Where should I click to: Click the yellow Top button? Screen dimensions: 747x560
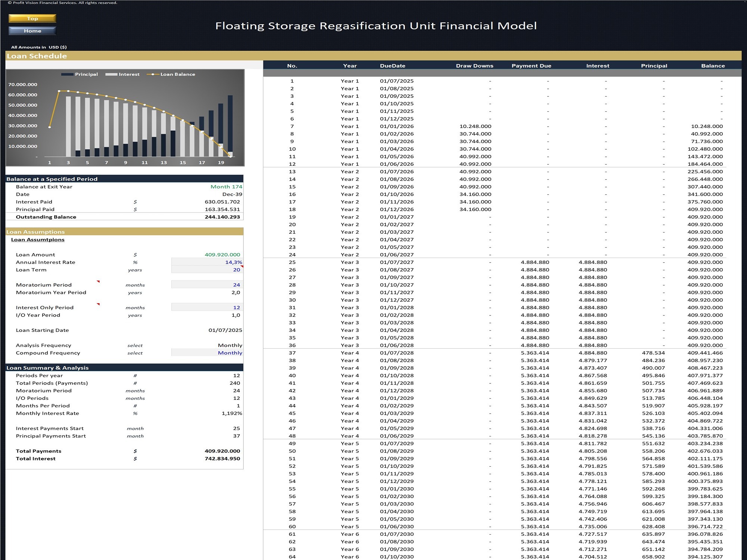coord(32,18)
